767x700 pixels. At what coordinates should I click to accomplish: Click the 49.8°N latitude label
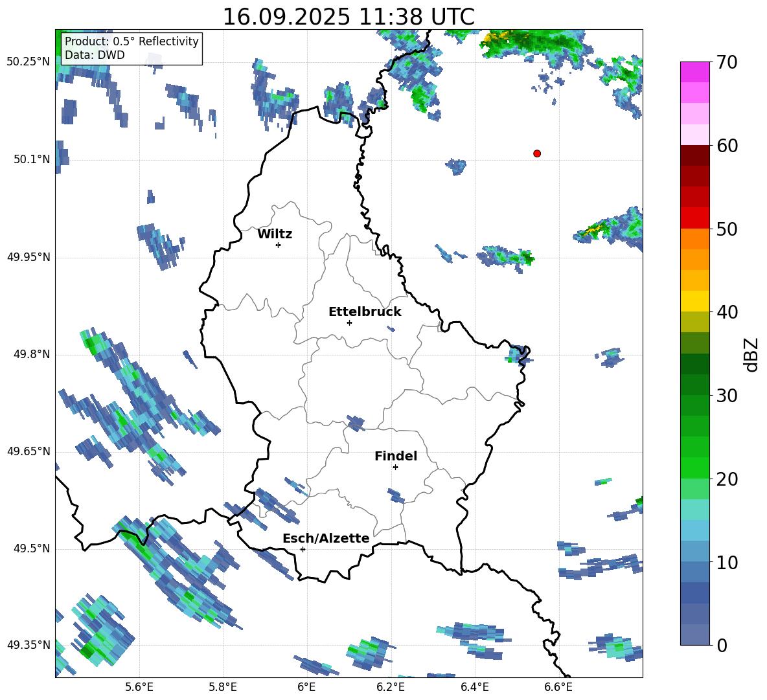click(32, 354)
